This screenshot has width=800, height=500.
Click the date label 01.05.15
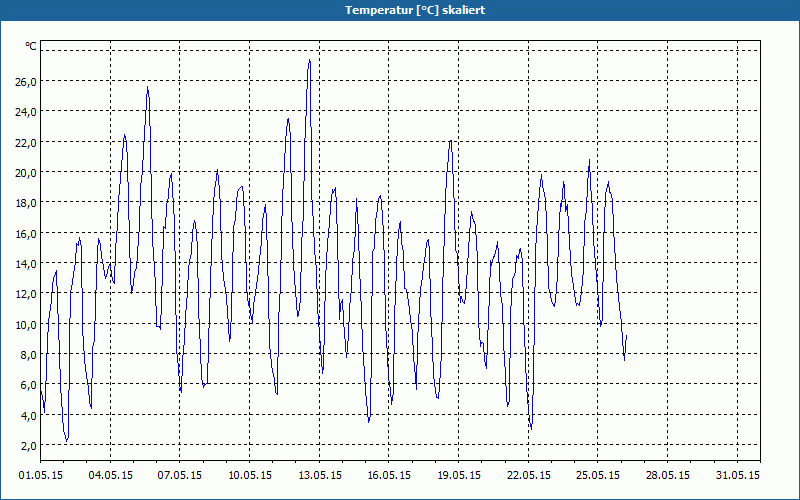point(41,475)
